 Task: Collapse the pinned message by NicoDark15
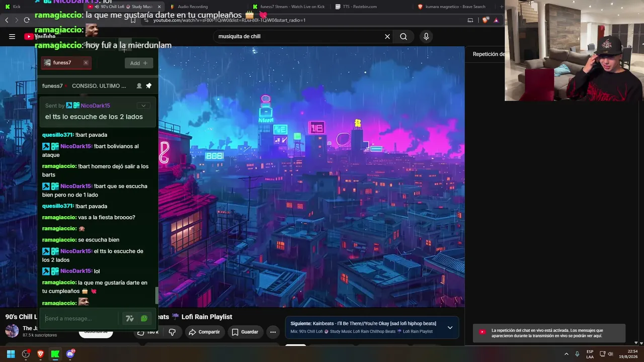(x=143, y=106)
